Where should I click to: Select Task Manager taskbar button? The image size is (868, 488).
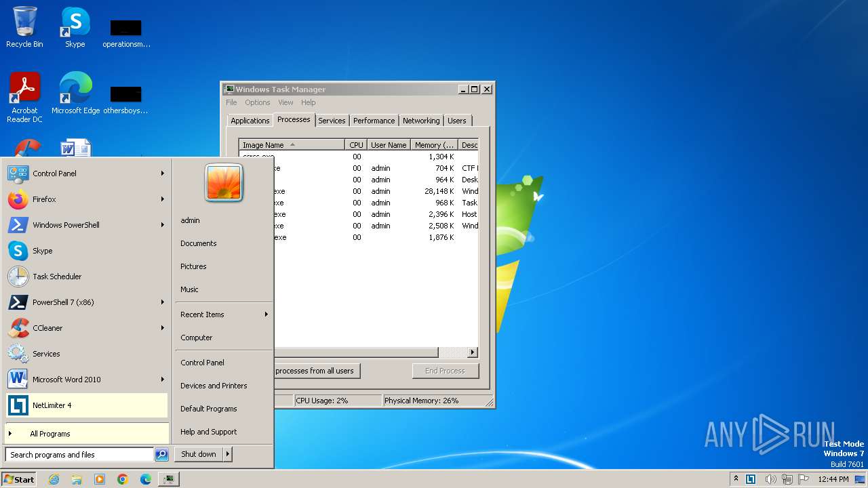[168, 479]
